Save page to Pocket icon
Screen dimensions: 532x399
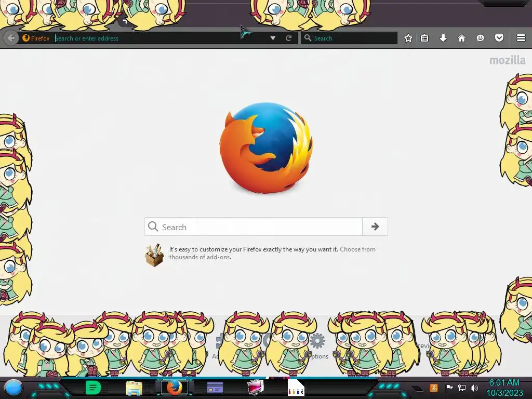tap(499, 38)
